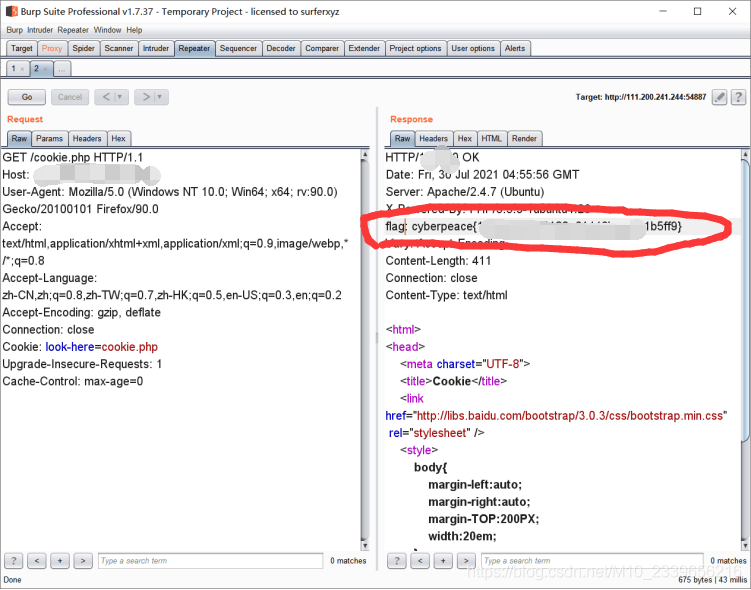Click the plus button in response search bar
751x590 pixels.
click(443, 560)
